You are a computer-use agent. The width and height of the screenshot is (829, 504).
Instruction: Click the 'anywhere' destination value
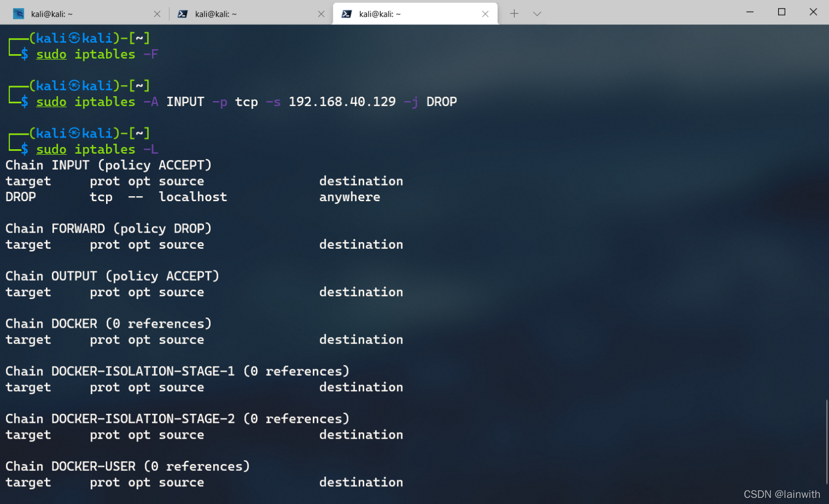coord(350,197)
